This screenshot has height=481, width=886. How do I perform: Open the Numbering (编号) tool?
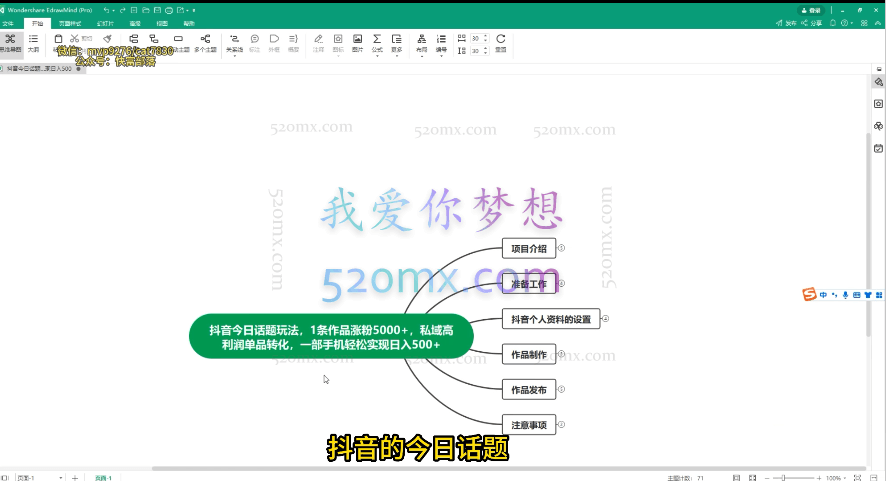[x=441, y=43]
